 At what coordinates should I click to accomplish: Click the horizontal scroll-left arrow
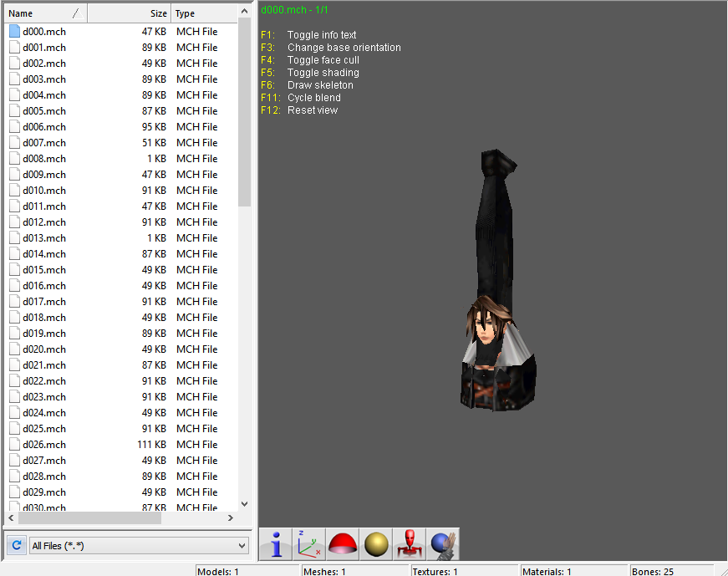pos(11,517)
